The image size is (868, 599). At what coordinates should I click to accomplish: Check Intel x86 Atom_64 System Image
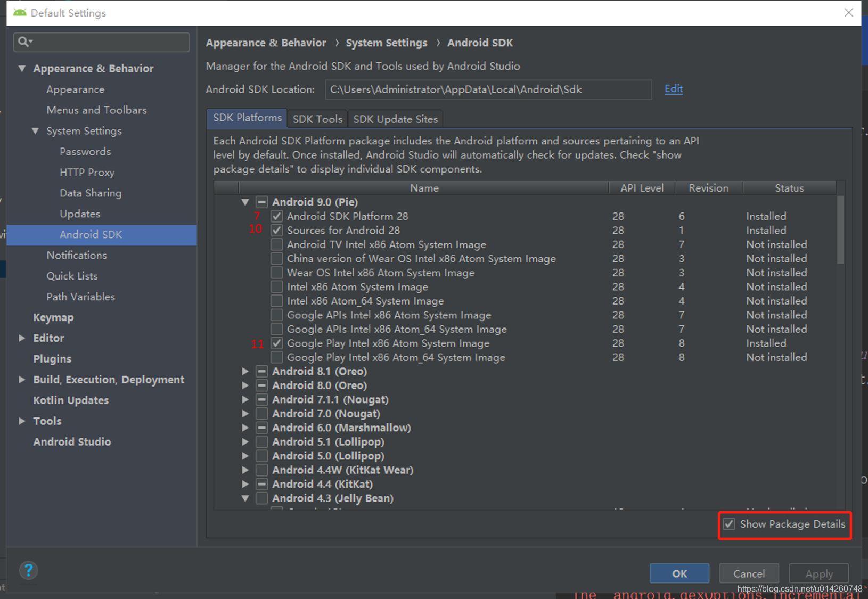(276, 301)
